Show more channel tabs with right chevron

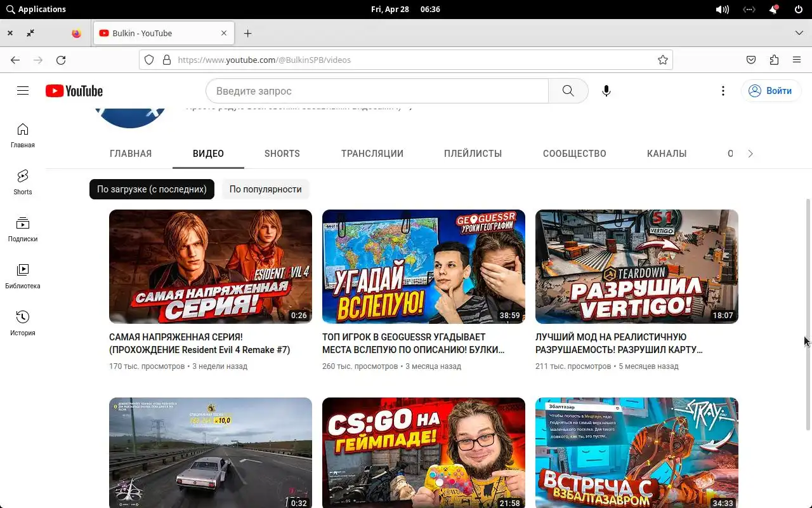pos(750,154)
